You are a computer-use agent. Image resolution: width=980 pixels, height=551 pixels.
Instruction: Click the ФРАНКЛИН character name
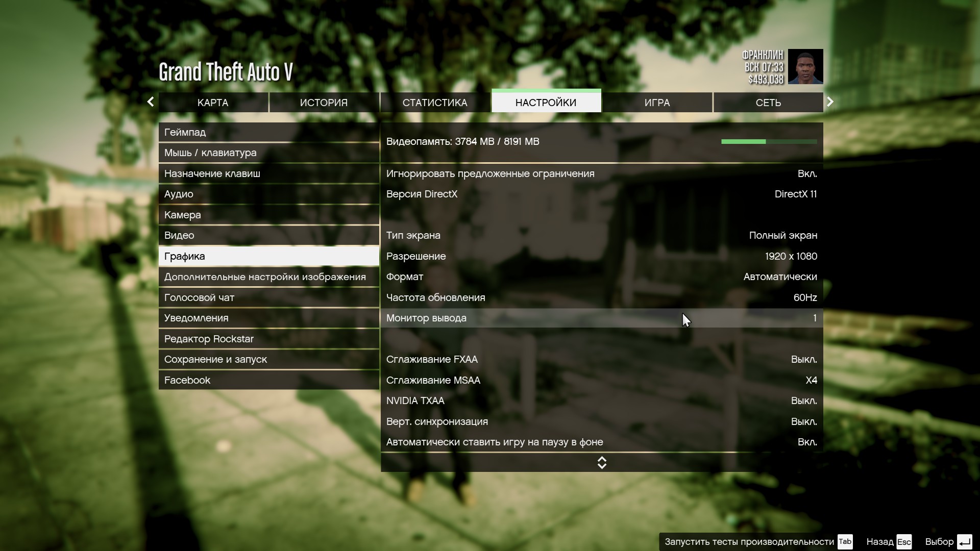(x=763, y=55)
